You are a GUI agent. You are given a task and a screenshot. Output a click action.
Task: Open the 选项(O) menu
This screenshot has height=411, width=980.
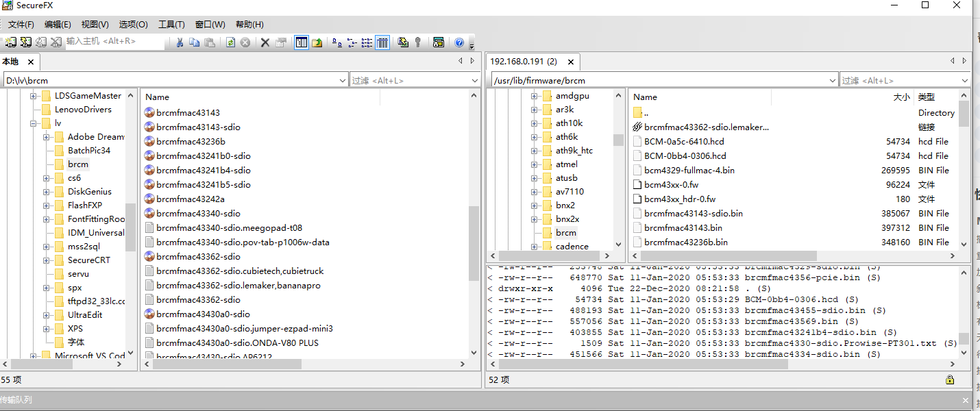133,25
